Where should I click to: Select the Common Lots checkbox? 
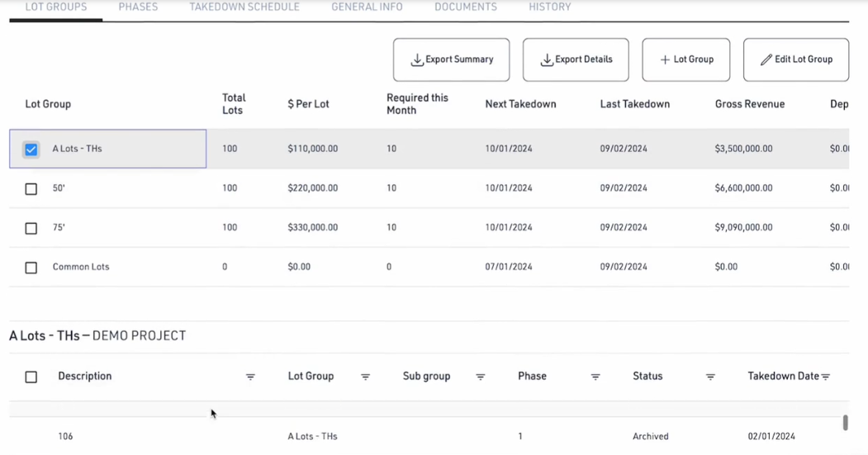point(31,268)
